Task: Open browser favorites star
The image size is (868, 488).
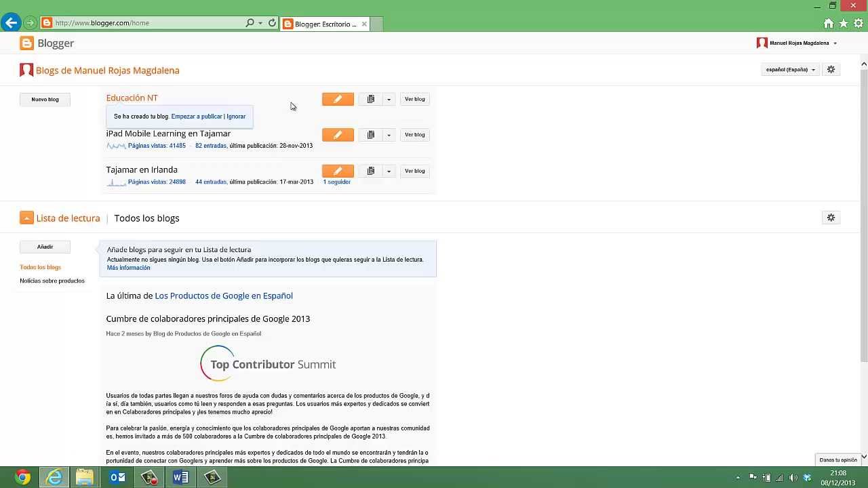Action: (x=844, y=24)
